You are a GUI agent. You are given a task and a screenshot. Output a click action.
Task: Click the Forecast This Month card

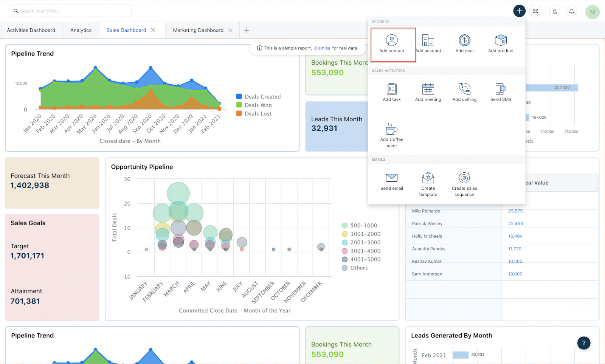(52, 183)
